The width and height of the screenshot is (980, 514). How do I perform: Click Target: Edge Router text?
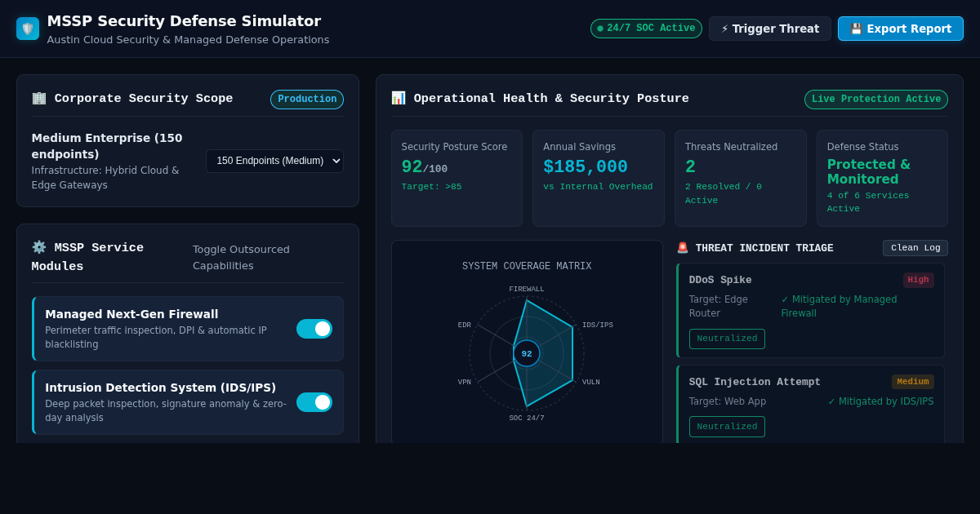[x=719, y=306]
